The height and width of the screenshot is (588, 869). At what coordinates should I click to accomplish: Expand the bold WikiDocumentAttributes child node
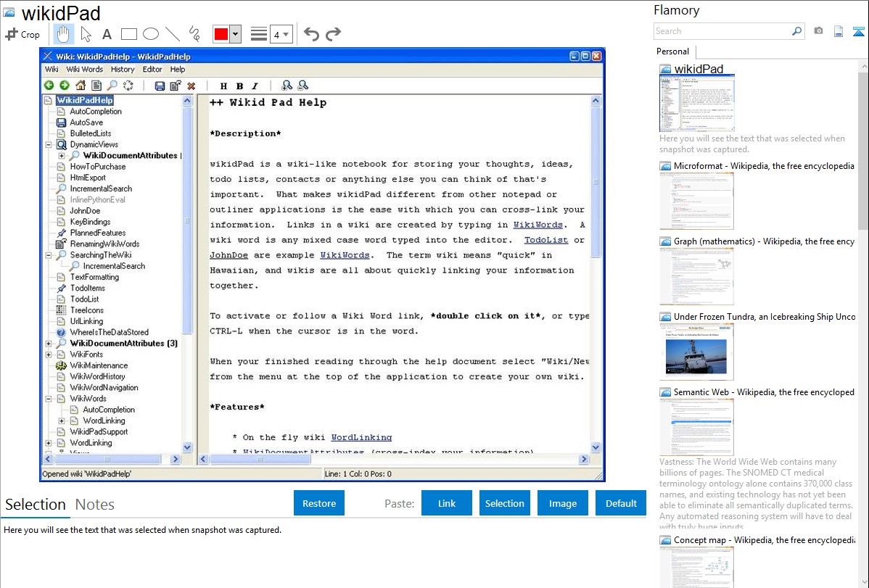[x=62, y=156]
